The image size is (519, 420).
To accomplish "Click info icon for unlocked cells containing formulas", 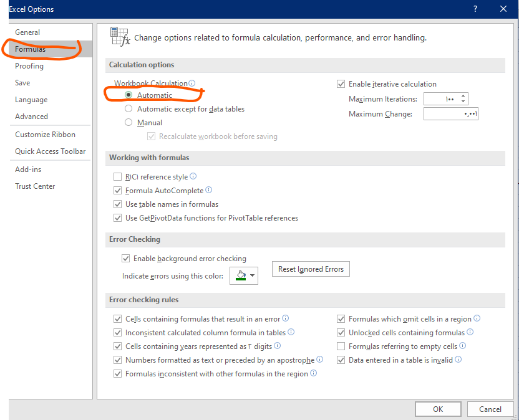I will pyautogui.click(x=470, y=332).
